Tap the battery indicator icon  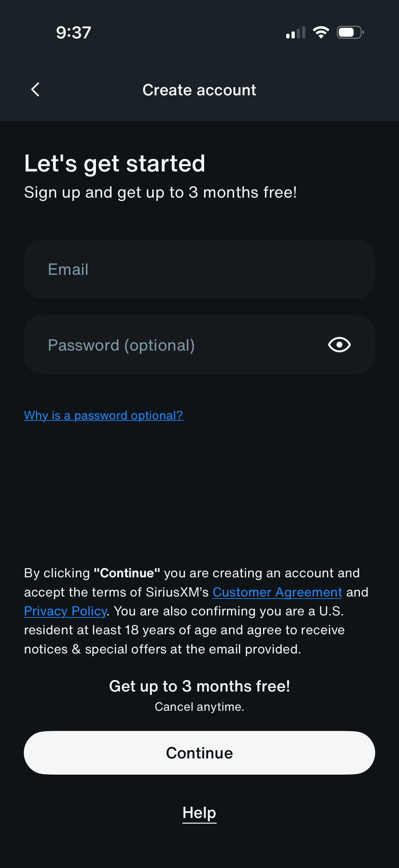coord(348,32)
